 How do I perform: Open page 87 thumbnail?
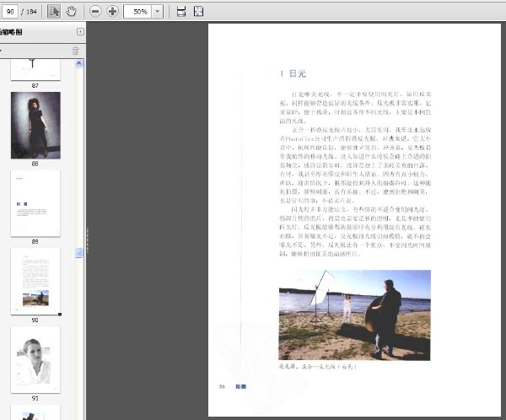pyautogui.click(x=35, y=69)
